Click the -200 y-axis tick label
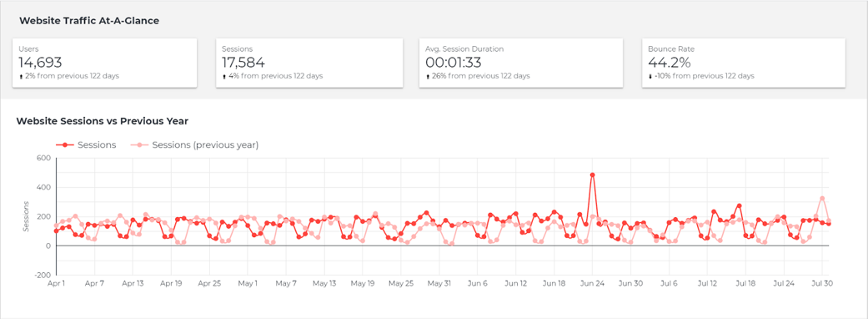868x319 pixels. (x=43, y=276)
